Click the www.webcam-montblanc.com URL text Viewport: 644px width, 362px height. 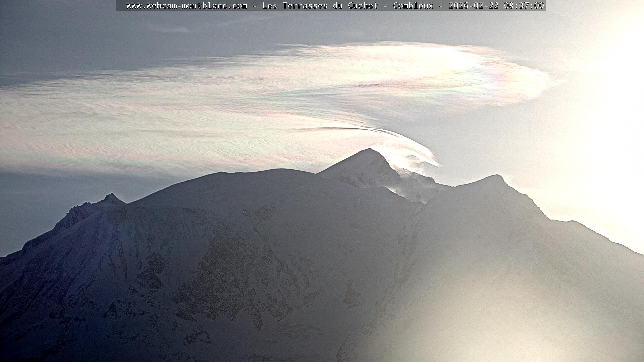coord(187,6)
